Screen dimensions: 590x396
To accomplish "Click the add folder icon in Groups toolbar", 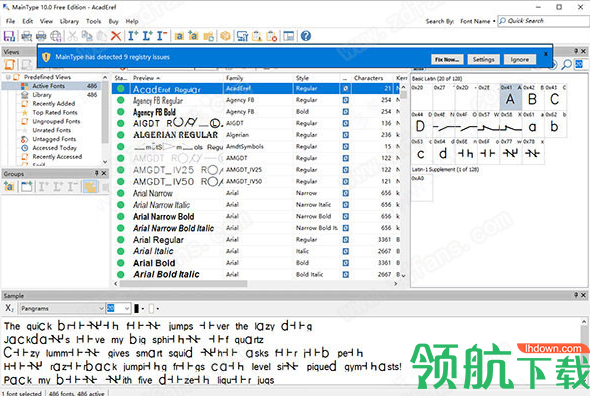I will (26, 186).
